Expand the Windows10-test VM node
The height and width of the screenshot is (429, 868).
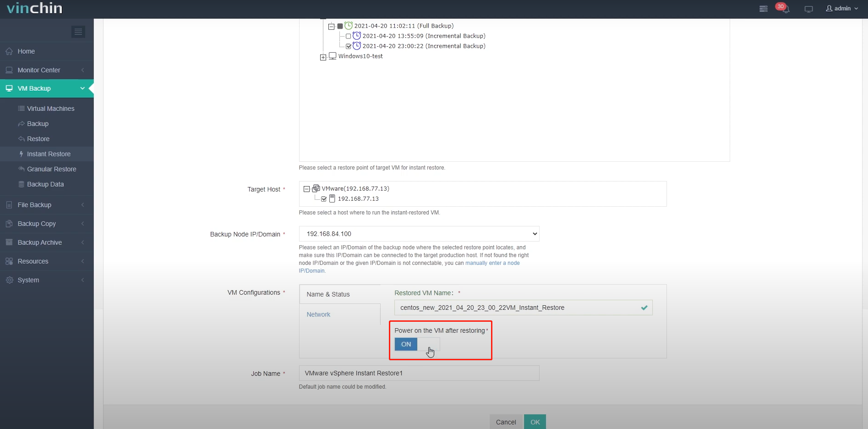tap(323, 57)
